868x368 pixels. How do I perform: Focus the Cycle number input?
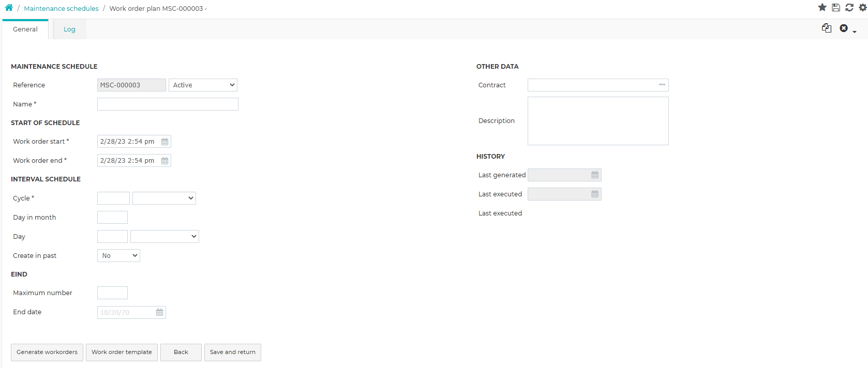click(x=113, y=198)
